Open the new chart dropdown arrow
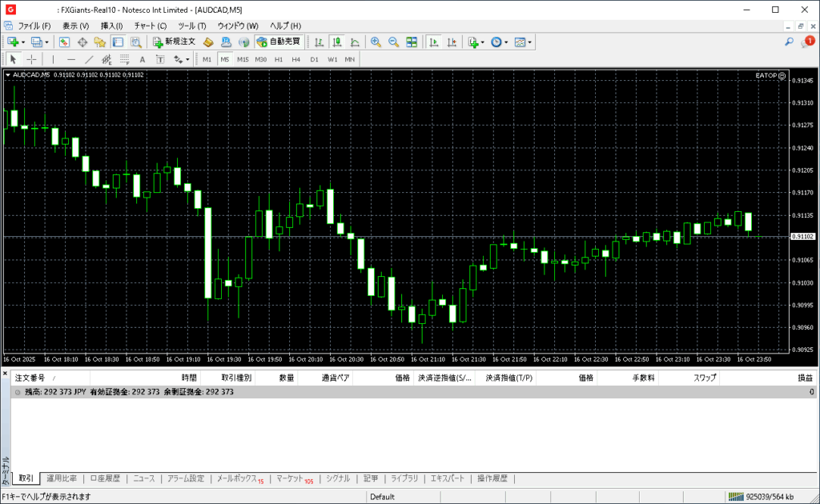820x504 pixels. [23, 42]
